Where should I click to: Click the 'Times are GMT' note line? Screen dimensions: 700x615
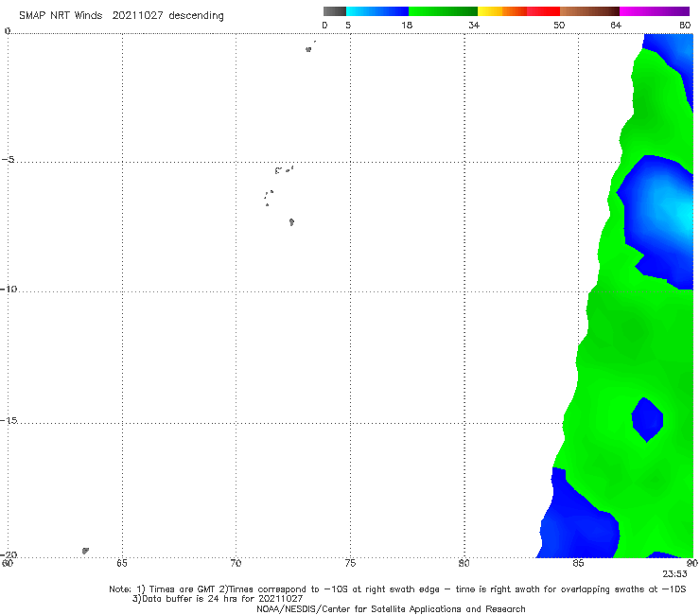397,589
